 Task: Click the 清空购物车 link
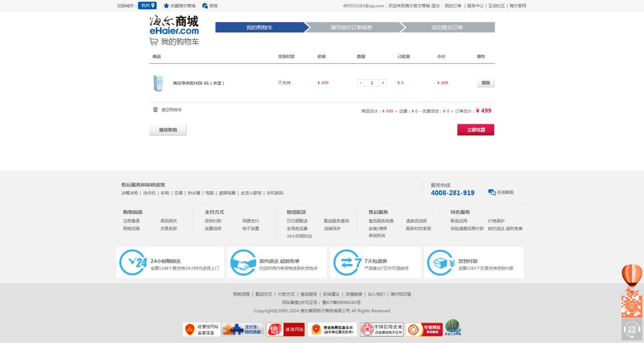[172, 110]
